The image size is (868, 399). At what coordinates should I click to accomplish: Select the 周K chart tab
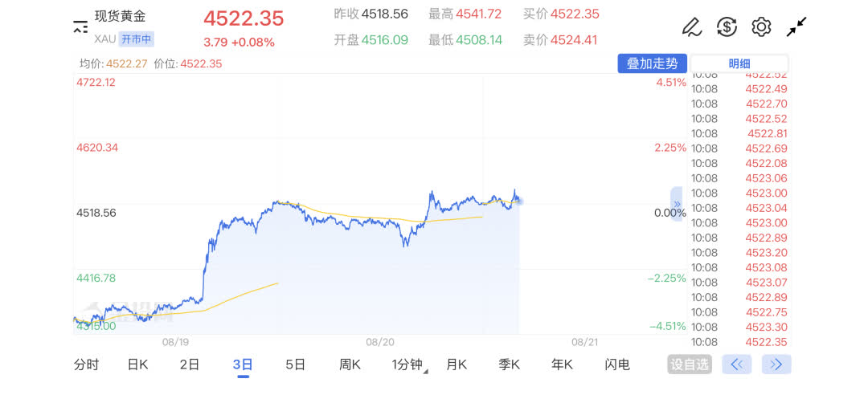pos(350,364)
